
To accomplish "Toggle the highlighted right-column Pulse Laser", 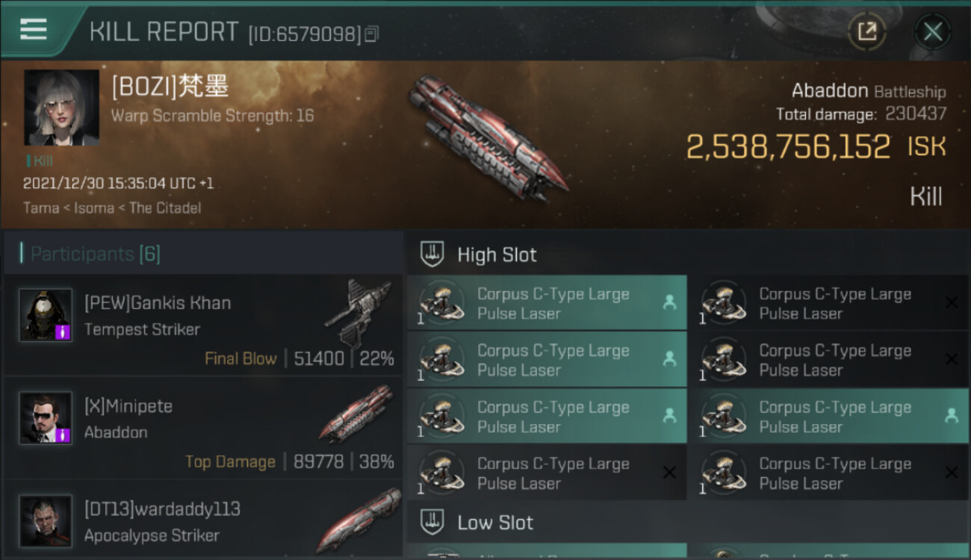I will click(x=828, y=417).
